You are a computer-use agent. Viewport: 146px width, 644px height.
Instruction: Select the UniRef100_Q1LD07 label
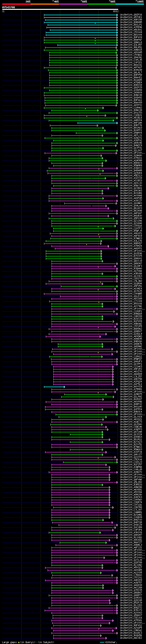pyautogui.click(x=131, y=150)
